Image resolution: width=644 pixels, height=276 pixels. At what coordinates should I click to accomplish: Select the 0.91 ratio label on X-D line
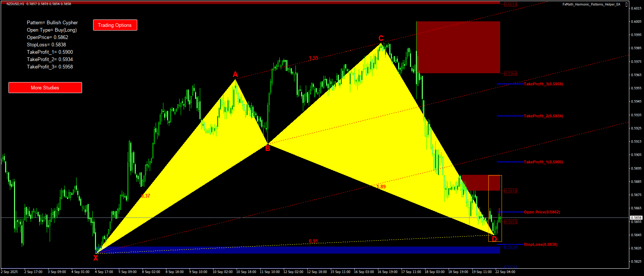[314, 241]
